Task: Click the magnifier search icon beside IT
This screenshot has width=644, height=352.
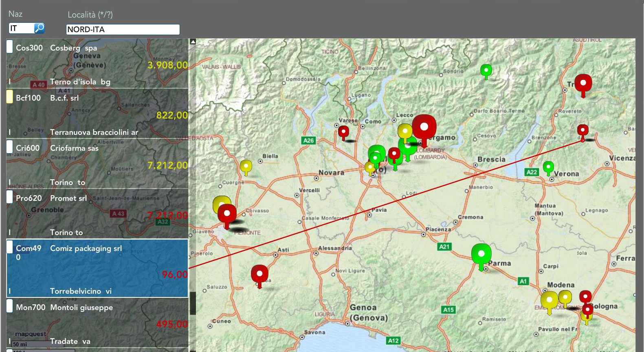Action: click(x=39, y=28)
